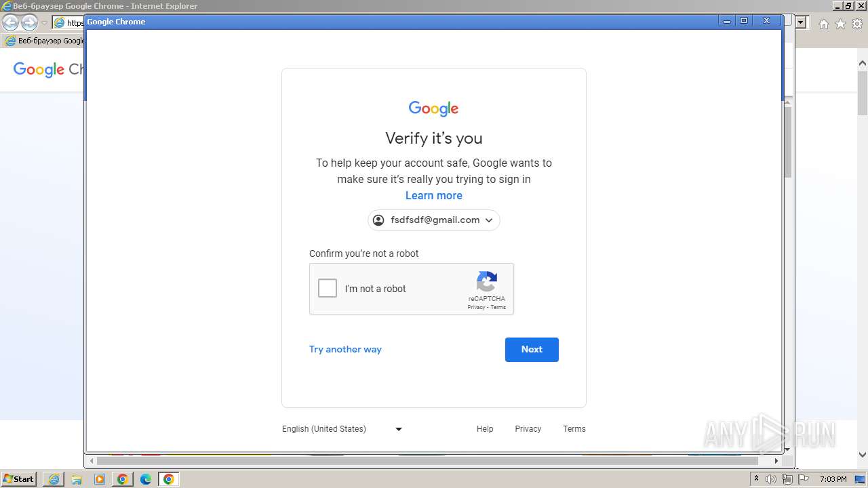Open the Learn more link
The image size is (868, 488).
[x=434, y=195]
